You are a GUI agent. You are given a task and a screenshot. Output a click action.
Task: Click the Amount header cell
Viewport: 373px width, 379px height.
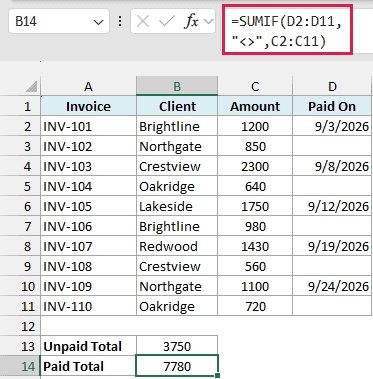coord(255,106)
